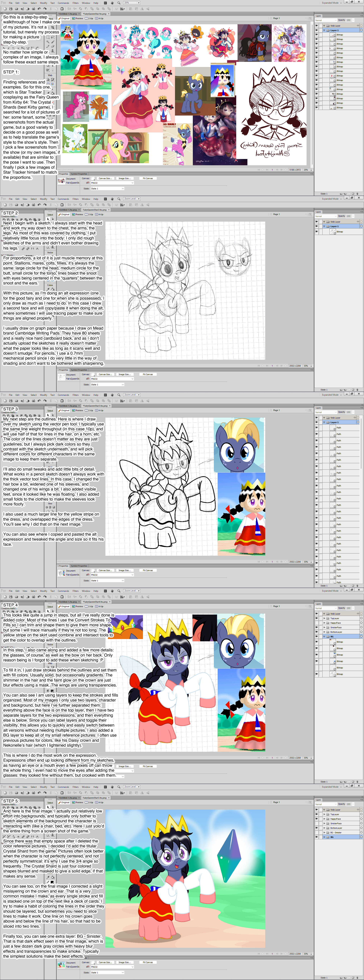Collapse Layer 1 in FairyQueenStar2 window layers
364x980 pixels.
(x=324, y=226)
